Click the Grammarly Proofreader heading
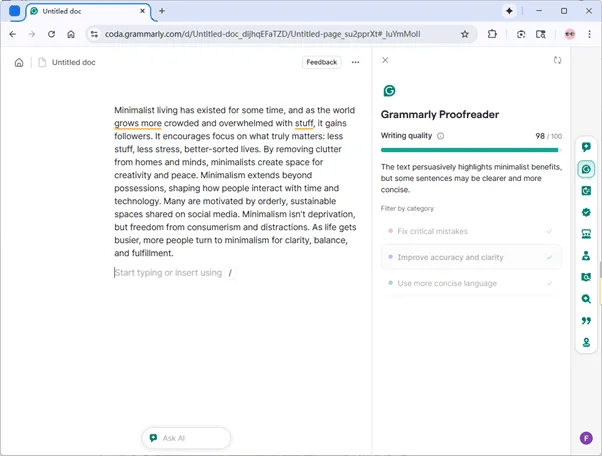This screenshot has height=456, width=602. click(440, 114)
